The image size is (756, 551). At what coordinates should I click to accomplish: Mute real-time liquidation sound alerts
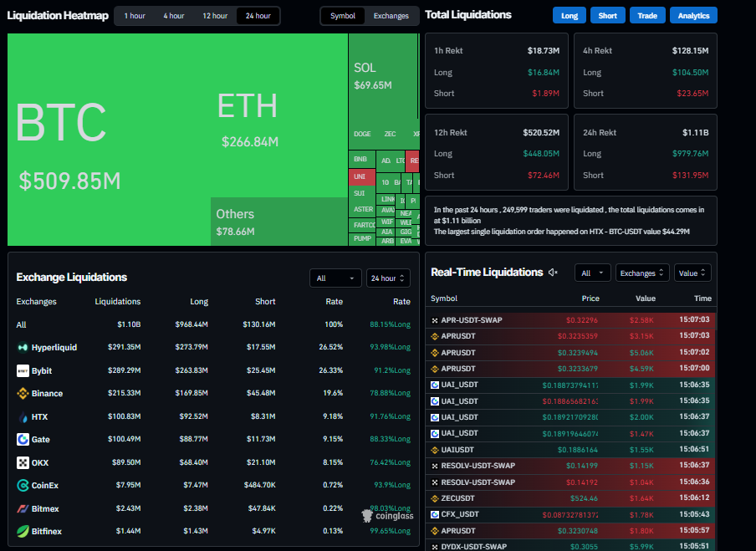[x=551, y=273]
